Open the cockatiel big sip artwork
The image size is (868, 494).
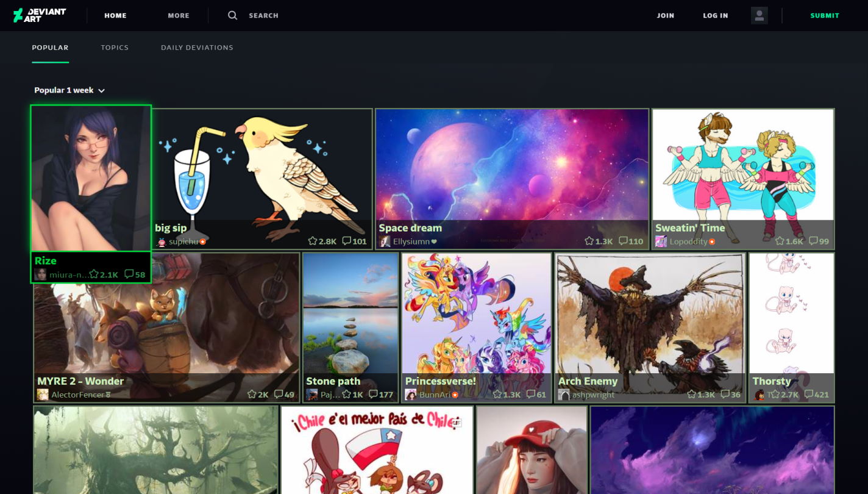262,179
